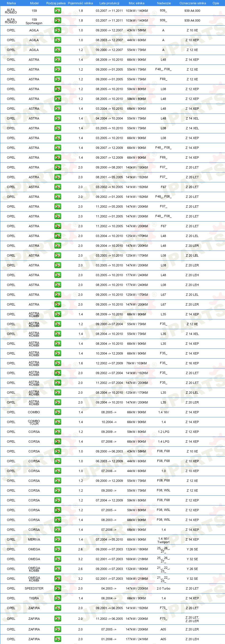The image size is (225, 644).
Task: Click the fuel icon in the Zafira 177kW / 241KM row
Action: point(58,639)
